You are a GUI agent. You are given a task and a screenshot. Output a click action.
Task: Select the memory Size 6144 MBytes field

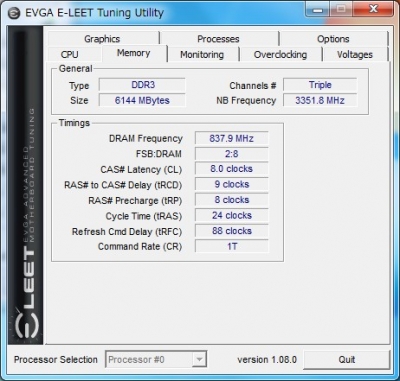click(142, 100)
